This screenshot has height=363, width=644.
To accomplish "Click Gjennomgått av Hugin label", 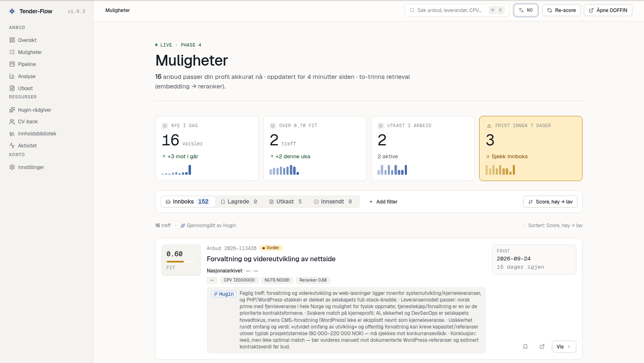I will 208,226.
